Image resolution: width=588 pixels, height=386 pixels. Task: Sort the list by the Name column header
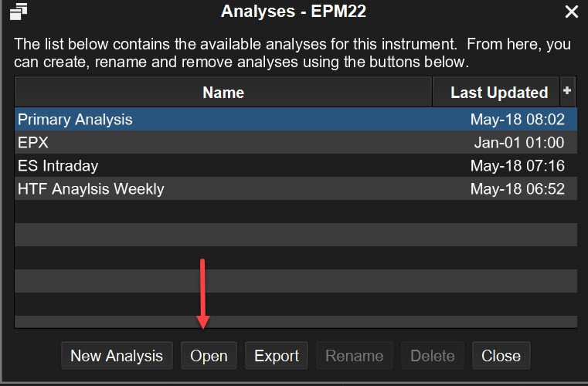(x=223, y=93)
